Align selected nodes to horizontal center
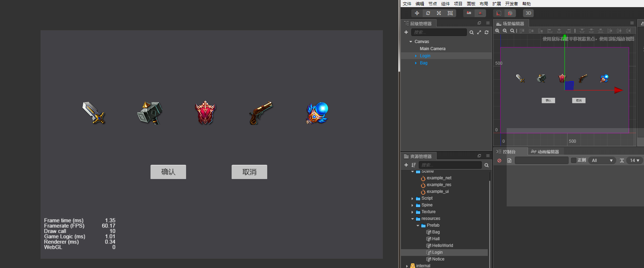644x268 pixels. coord(559,31)
